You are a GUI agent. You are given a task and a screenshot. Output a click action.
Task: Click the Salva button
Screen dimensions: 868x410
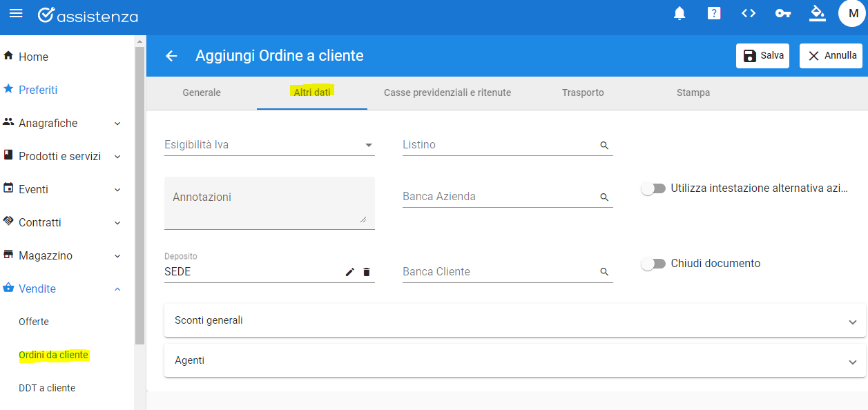(762, 56)
